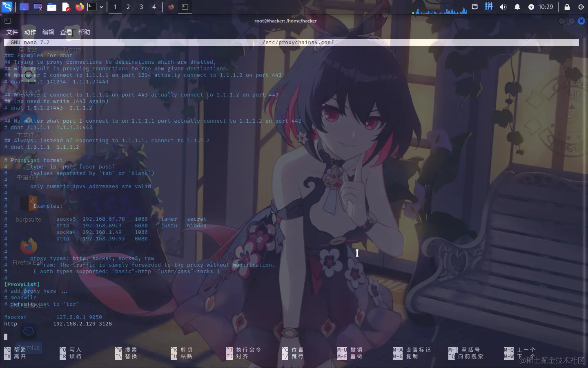Click the log out icon
The image size is (588, 368).
[581, 7]
